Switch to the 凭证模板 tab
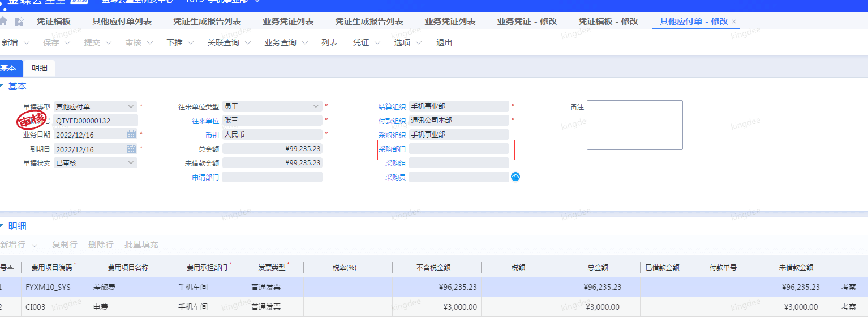The width and height of the screenshot is (868, 317). coord(54,22)
